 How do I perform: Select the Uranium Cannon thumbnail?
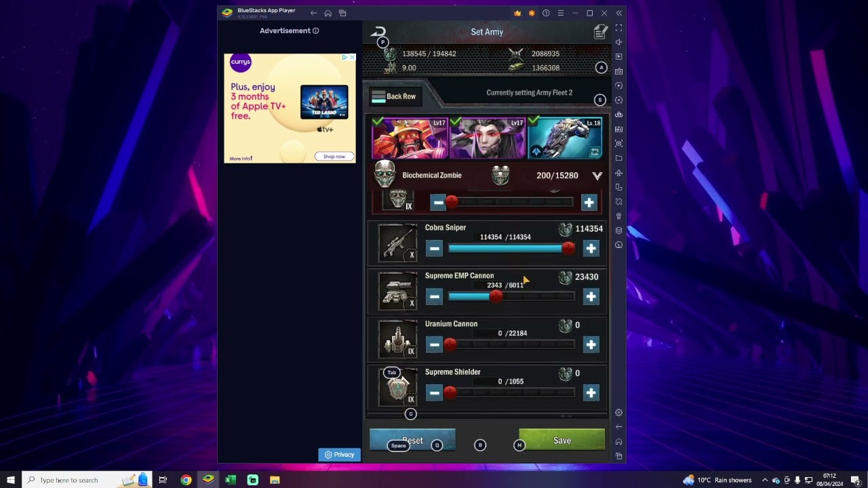tap(397, 340)
